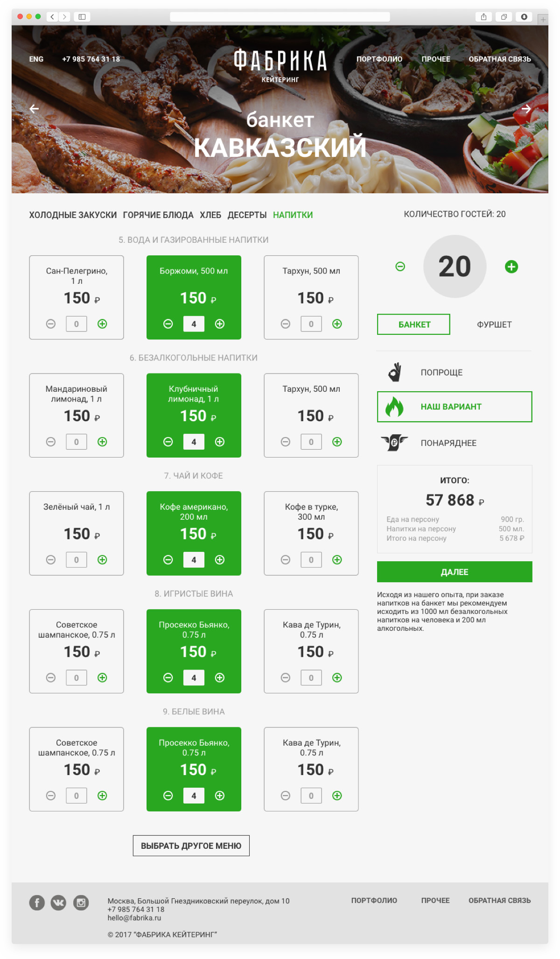Add Кофе в турке with plus icon
The image size is (560, 959).
pyautogui.click(x=337, y=560)
